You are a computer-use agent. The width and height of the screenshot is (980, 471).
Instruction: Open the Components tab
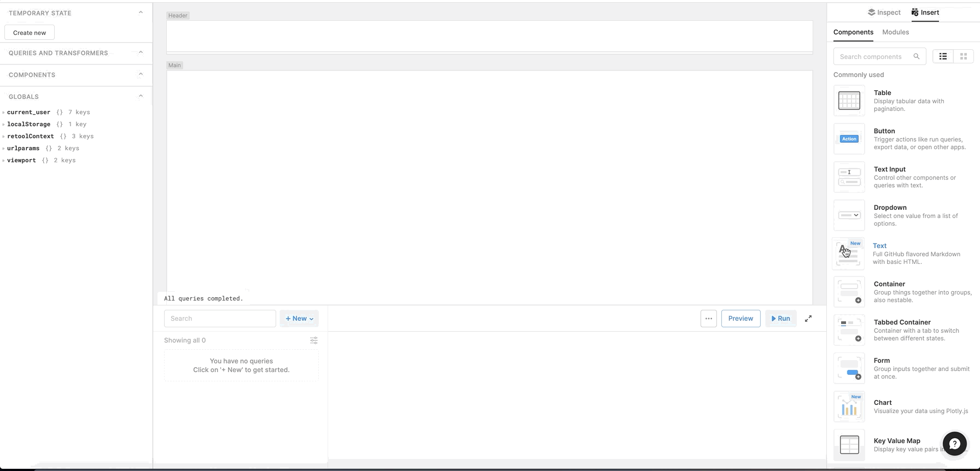click(x=853, y=32)
